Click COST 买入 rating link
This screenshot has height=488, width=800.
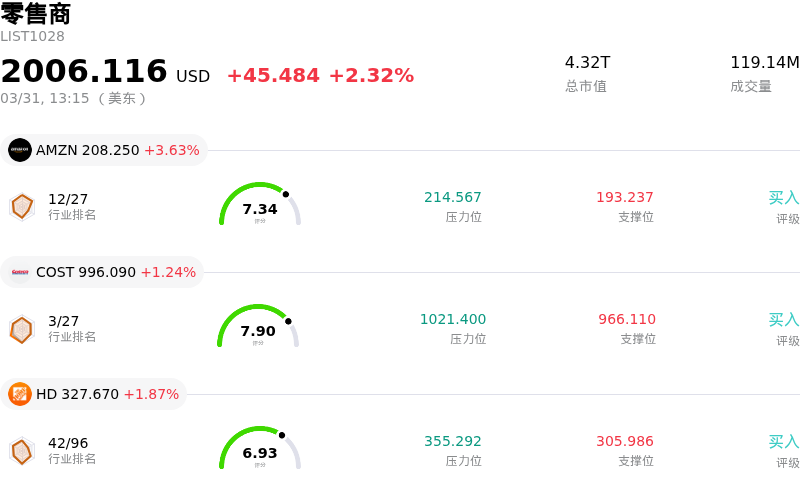point(783,320)
